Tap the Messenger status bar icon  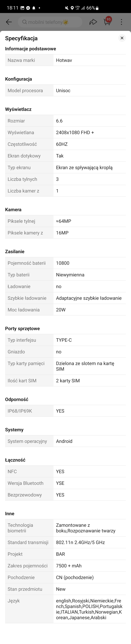coord(28,8)
